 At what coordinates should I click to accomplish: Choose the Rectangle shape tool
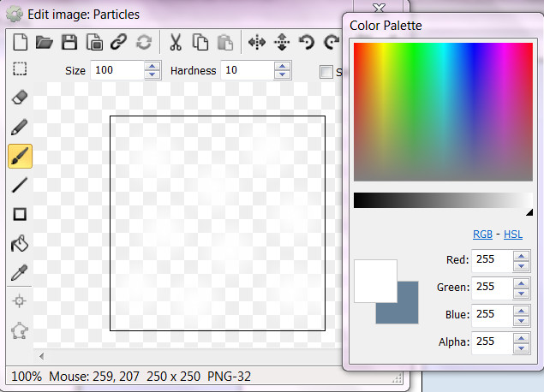click(x=21, y=215)
